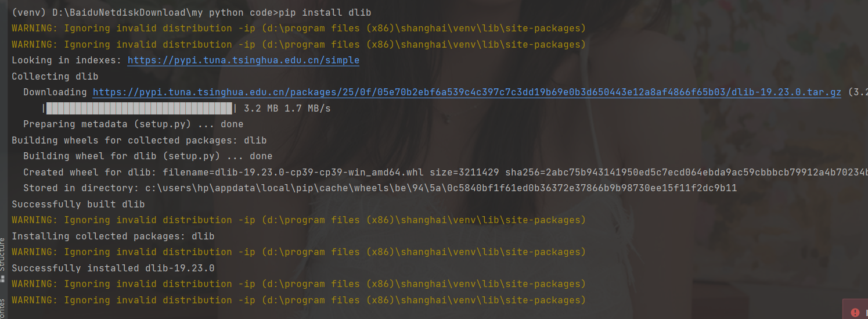Click the 'Successfully installed dlib-19.23.0' line
Viewport: 868px width, 319px height.
pos(113,268)
